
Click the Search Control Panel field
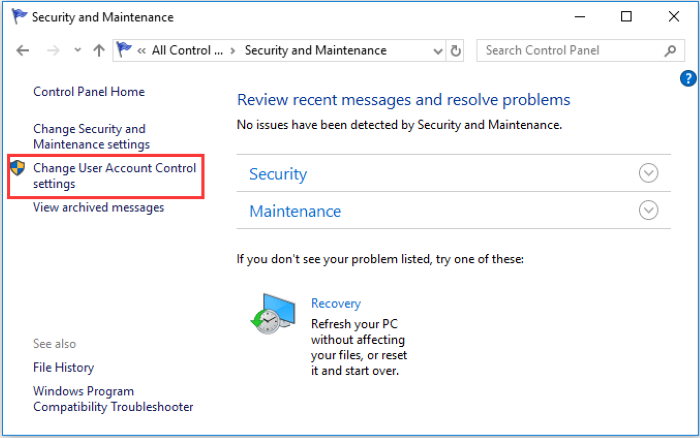pyautogui.click(x=580, y=50)
